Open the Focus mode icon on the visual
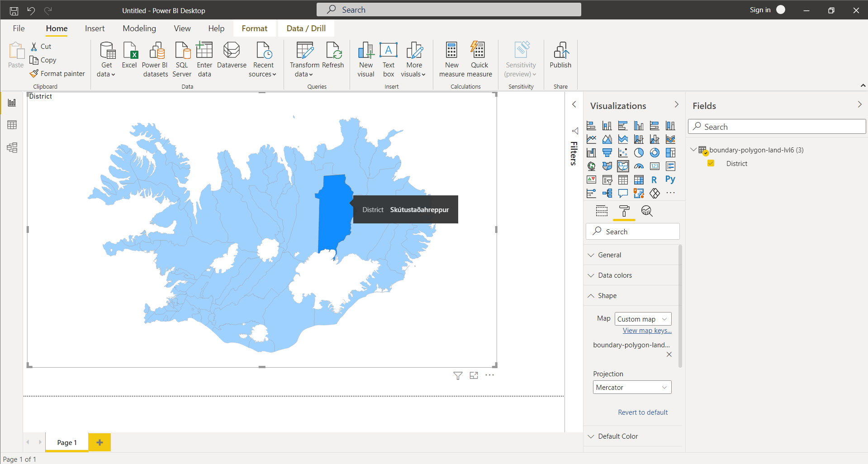This screenshot has width=868, height=464. (x=473, y=375)
